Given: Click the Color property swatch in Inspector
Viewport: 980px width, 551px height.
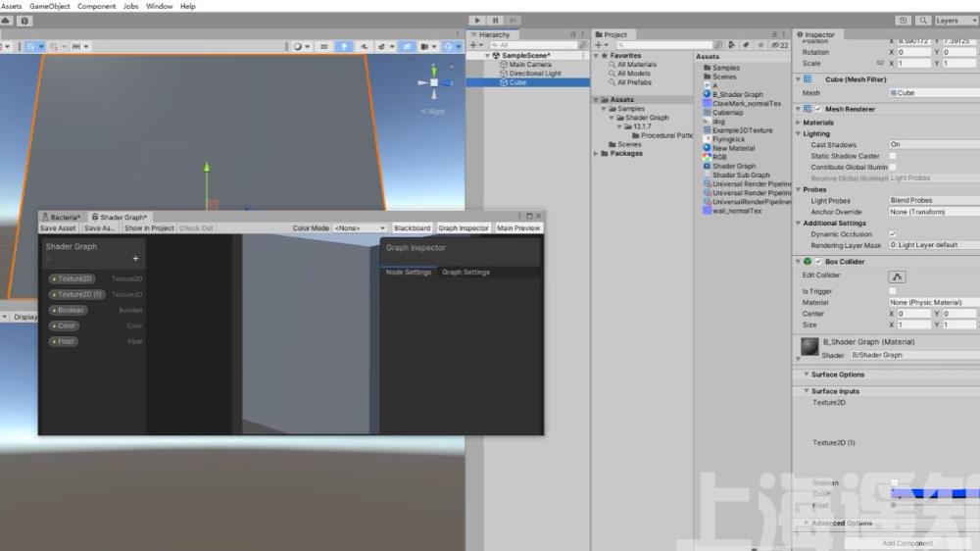Looking at the screenshot, I should click(935, 494).
